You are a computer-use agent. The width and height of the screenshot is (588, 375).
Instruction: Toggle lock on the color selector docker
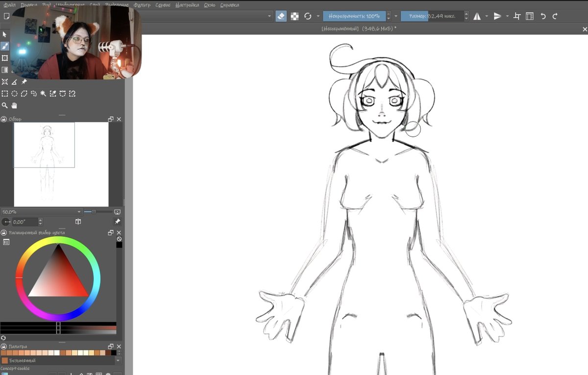click(3, 233)
